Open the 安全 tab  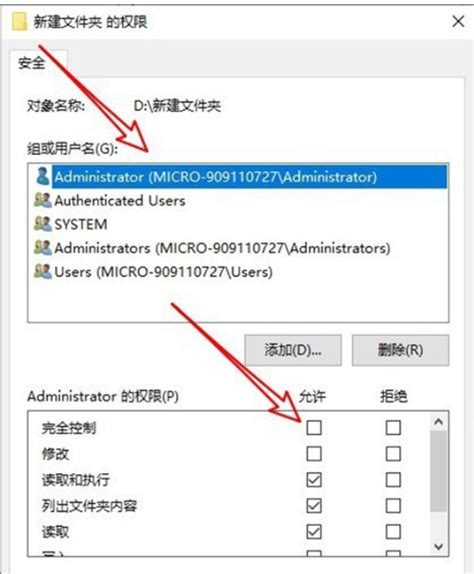pos(32,63)
